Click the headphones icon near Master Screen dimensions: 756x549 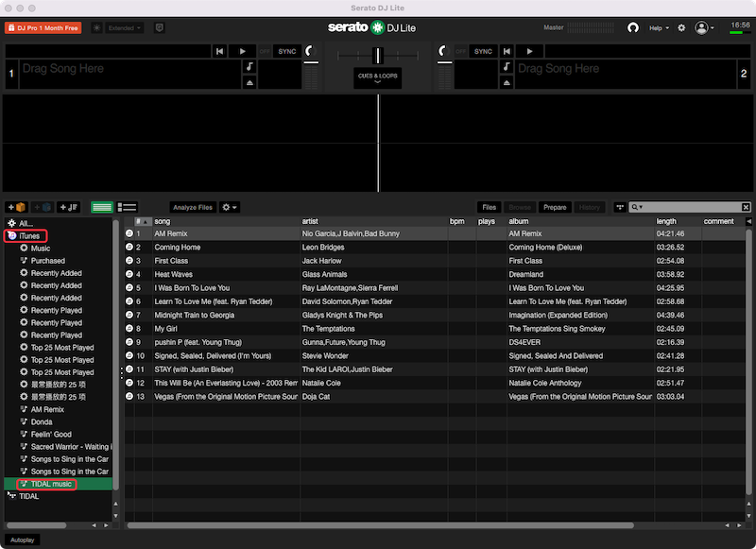tap(633, 28)
